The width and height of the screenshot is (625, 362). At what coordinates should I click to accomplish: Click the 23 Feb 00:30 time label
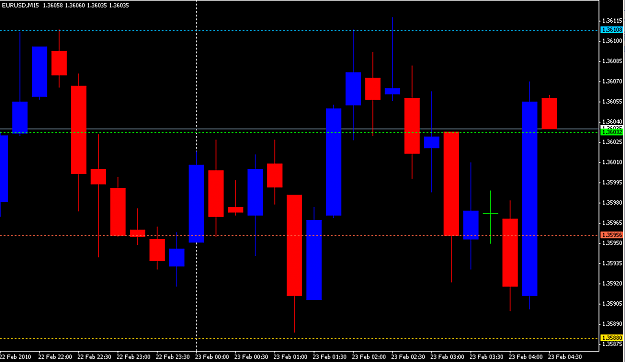coord(252,356)
